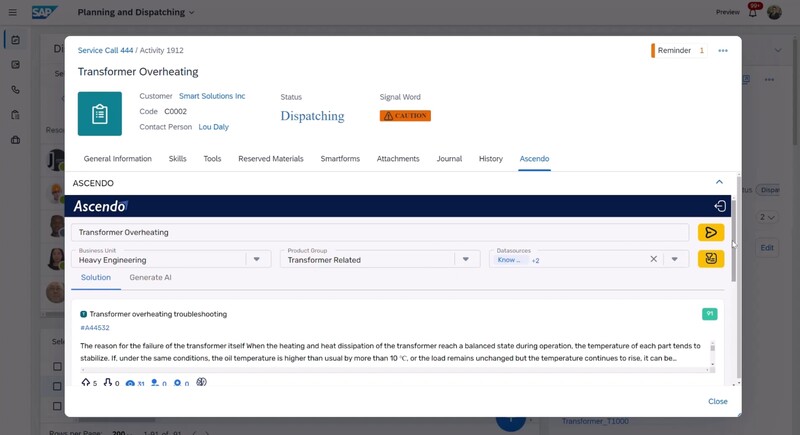Image resolution: width=800 pixels, height=435 pixels.
Task: Open the three-dots more options menu
Action: (x=723, y=51)
